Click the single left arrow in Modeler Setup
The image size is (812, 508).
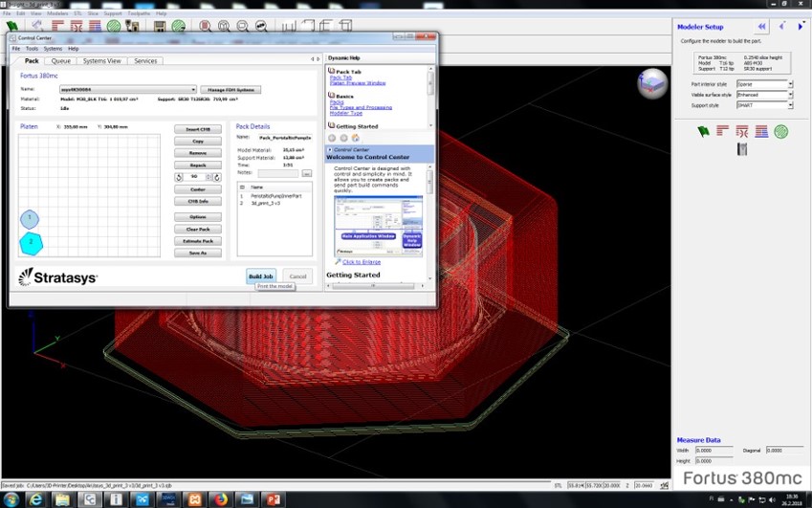point(782,26)
